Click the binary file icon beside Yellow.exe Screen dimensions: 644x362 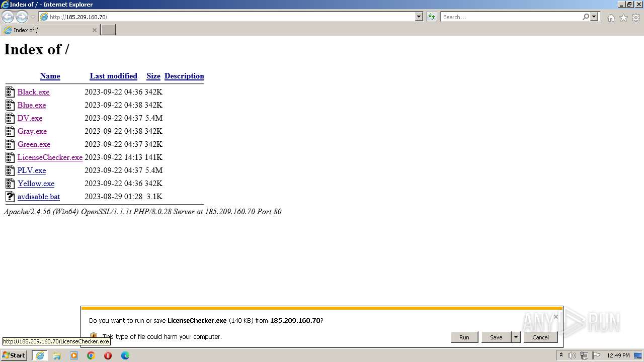coord(10,183)
